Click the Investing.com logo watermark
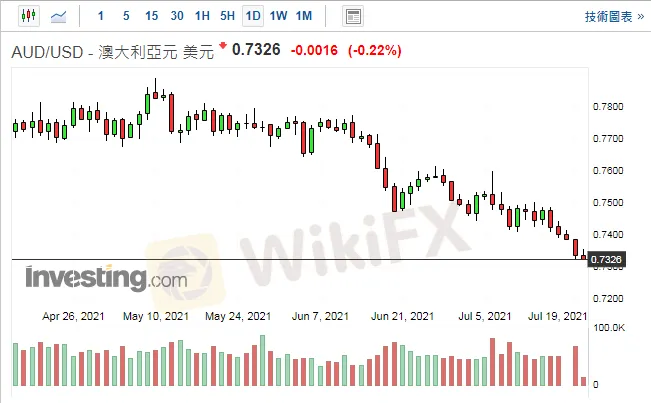The width and height of the screenshot is (651, 403). pos(106,278)
